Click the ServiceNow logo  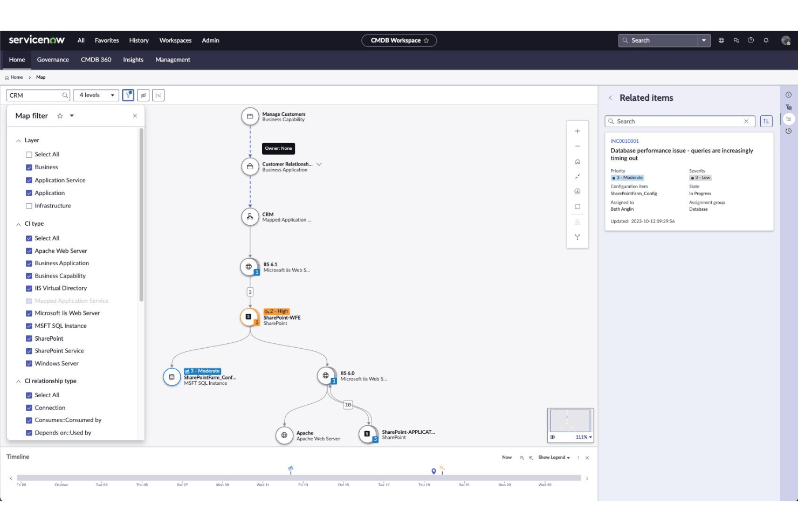pos(37,40)
